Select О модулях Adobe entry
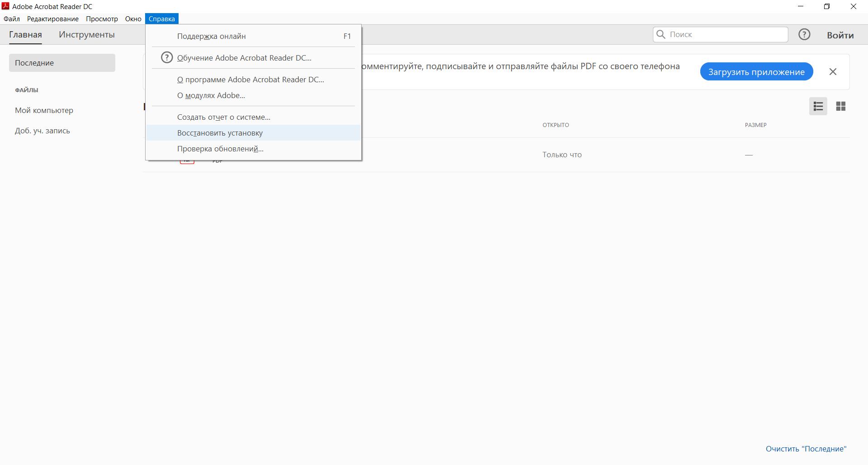 pyautogui.click(x=253, y=95)
